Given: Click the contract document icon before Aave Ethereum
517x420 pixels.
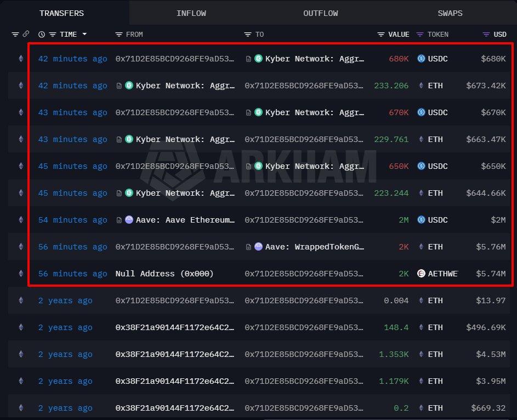Looking at the screenshot, I should click(119, 220).
